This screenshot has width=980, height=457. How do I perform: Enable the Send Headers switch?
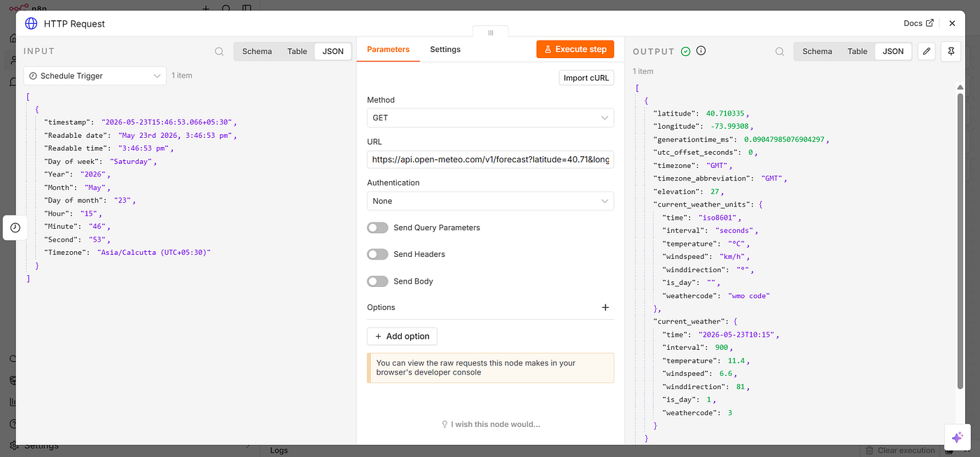coord(377,254)
